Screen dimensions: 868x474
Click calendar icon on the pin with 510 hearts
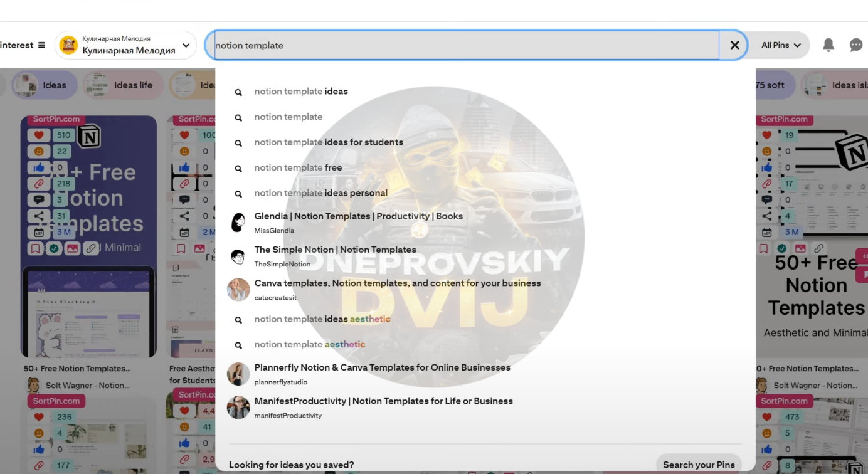pos(39,232)
